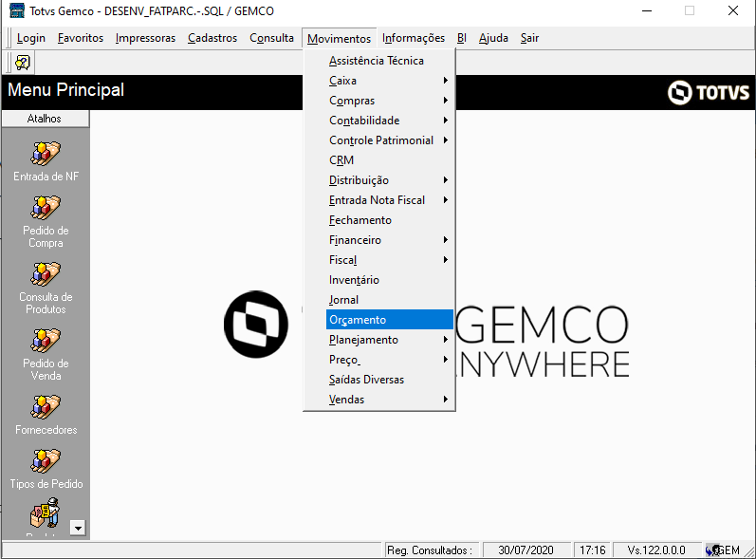Image resolution: width=756 pixels, height=559 pixels.
Task: Click the TOTVS logo in the header
Action: [x=709, y=92]
